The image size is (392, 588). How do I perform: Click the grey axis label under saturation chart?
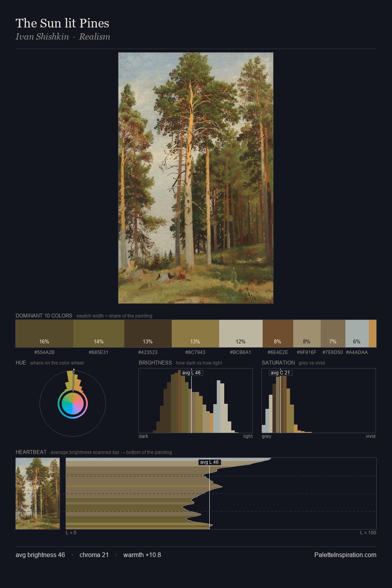(267, 436)
